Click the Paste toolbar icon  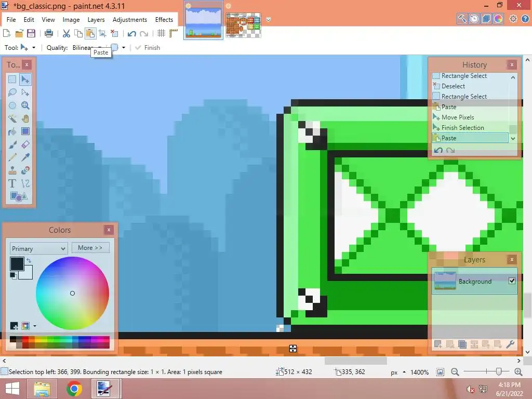(90, 33)
